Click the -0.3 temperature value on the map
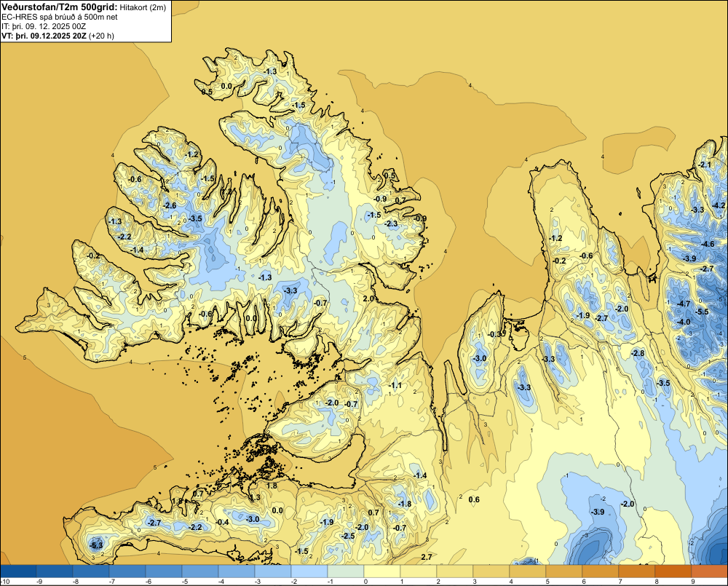 [x=494, y=334]
